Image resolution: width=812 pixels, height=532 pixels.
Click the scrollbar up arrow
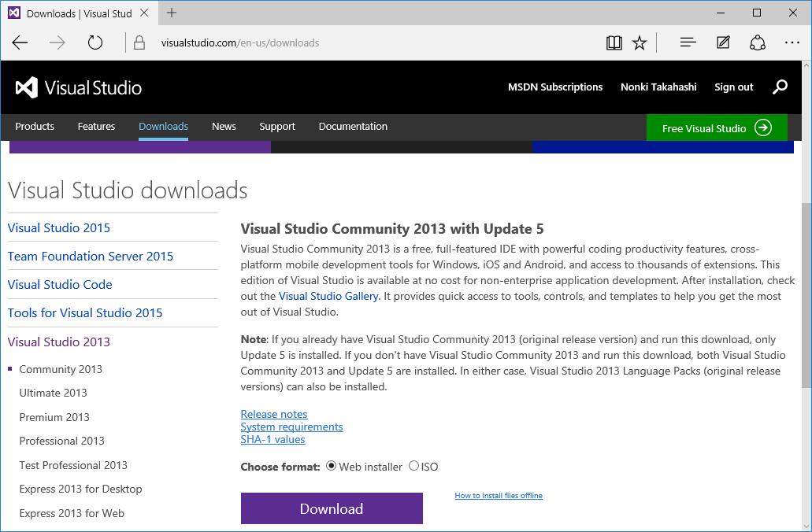tap(806, 66)
